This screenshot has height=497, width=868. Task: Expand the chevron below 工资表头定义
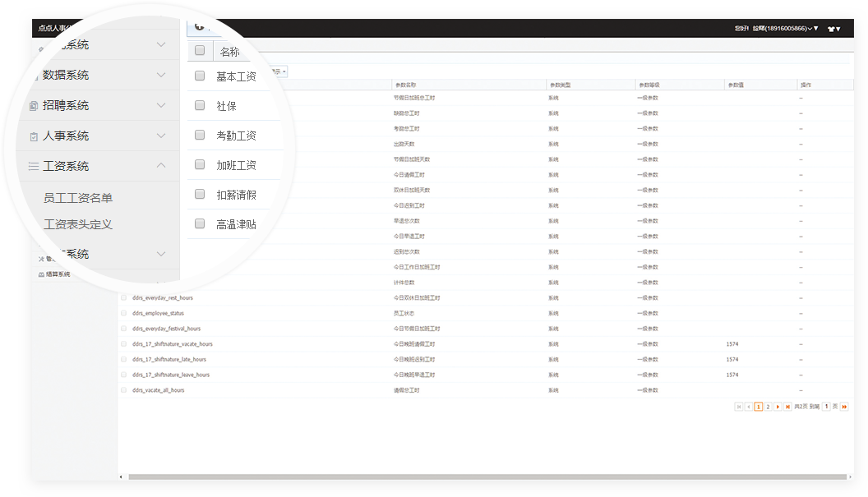pyautogui.click(x=161, y=254)
